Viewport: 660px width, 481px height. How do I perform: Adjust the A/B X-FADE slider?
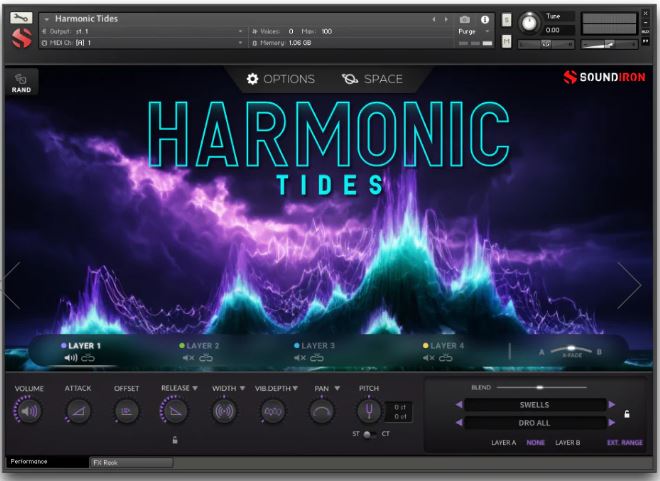click(x=571, y=349)
